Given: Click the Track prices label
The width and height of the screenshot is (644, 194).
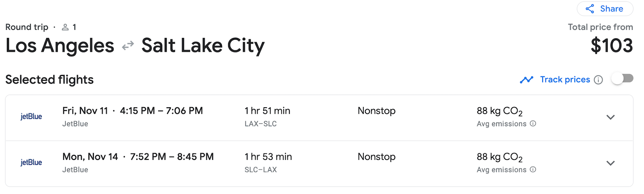Looking at the screenshot, I should (565, 80).
